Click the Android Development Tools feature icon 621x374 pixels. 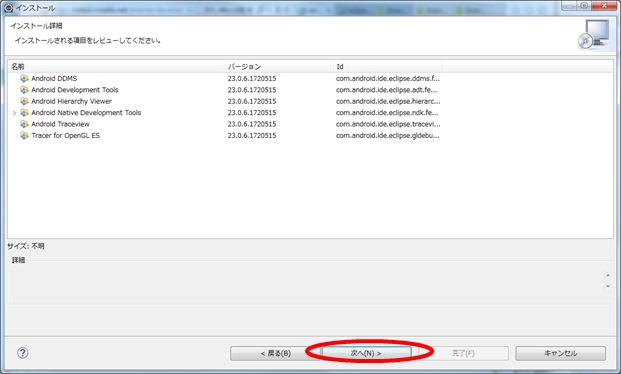24,90
